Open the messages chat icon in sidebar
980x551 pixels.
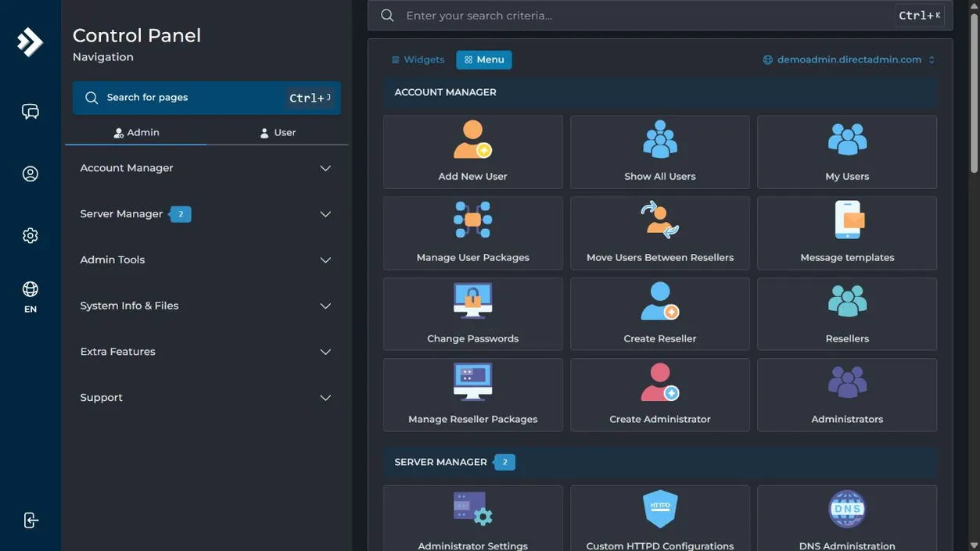click(x=30, y=112)
